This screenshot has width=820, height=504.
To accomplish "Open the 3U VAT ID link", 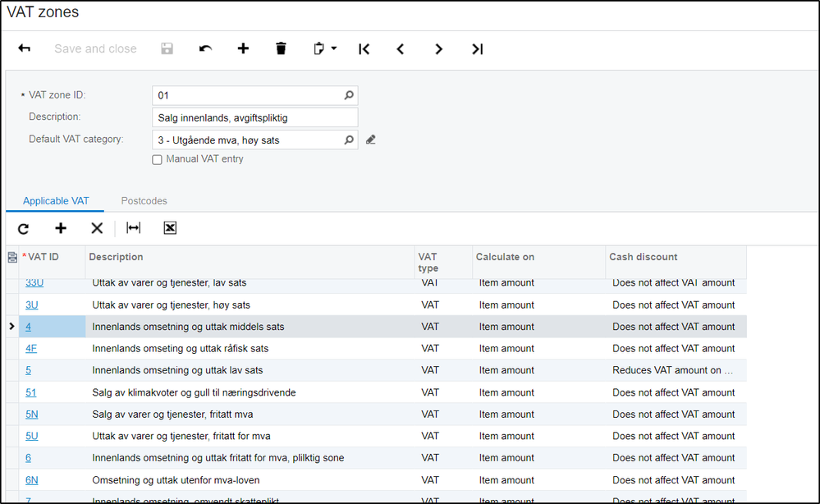I will tap(32, 305).
